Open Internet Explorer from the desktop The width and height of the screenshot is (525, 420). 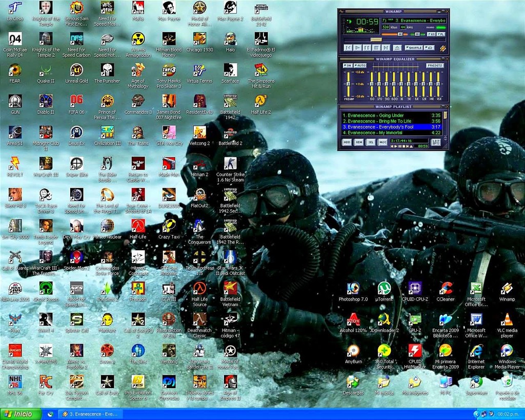(x=476, y=351)
